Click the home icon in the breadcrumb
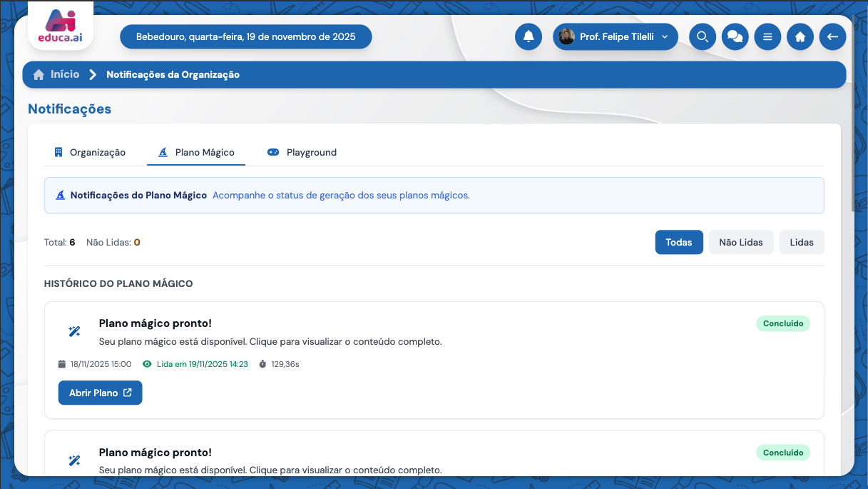Screen dimensions: 868x489 (39, 74)
